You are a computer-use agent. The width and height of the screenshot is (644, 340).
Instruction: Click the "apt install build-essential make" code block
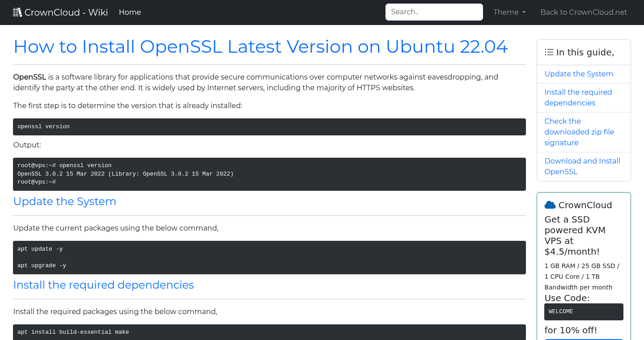(x=269, y=332)
